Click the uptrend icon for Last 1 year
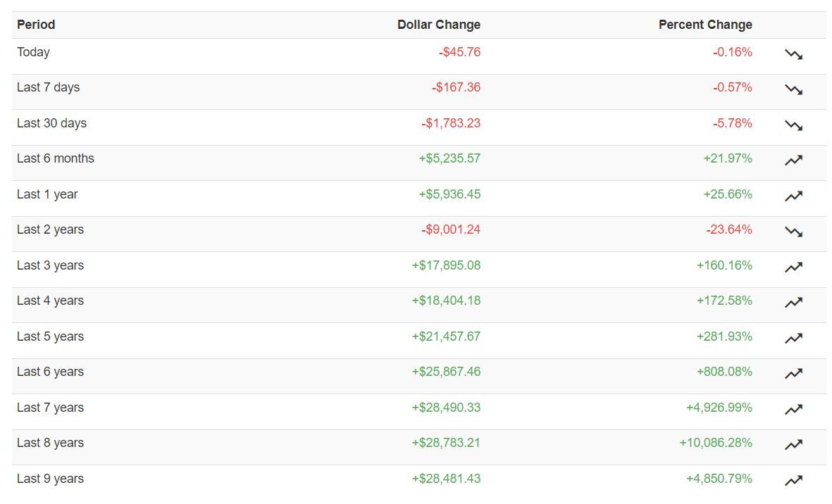The image size is (832, 504). click(793, 196)
